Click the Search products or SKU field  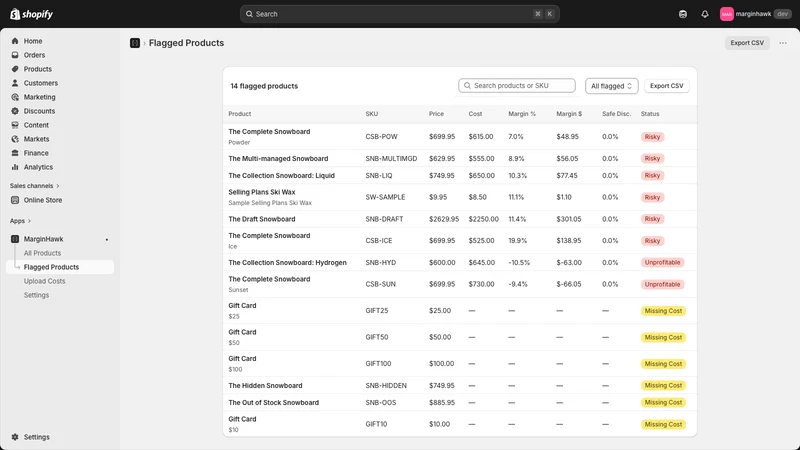click(516, 86)
